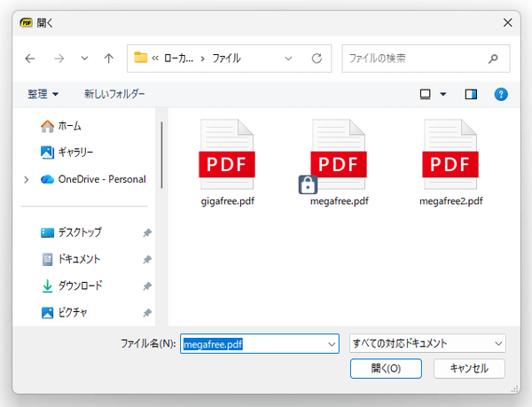Go up one folder level
The image size is (532, 407).
(x=108, y=59)
